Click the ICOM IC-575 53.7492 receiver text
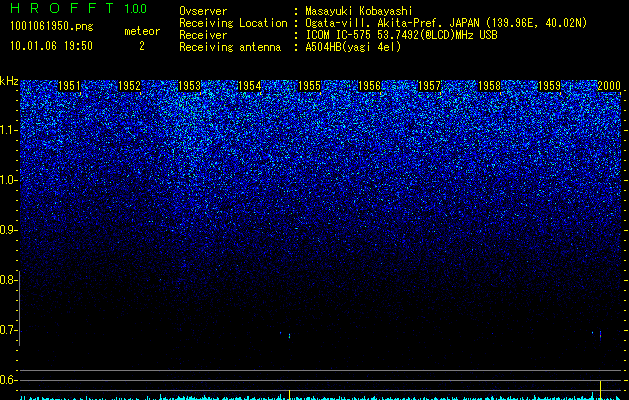The width and height of the screenshot is (629, 400). (x=401, y=35)
